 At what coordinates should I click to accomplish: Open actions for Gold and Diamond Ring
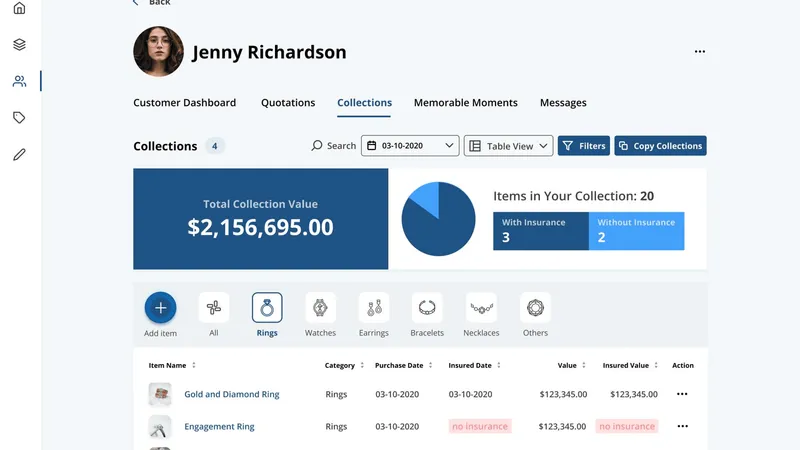pyautogui.click(x=682, y=394)
